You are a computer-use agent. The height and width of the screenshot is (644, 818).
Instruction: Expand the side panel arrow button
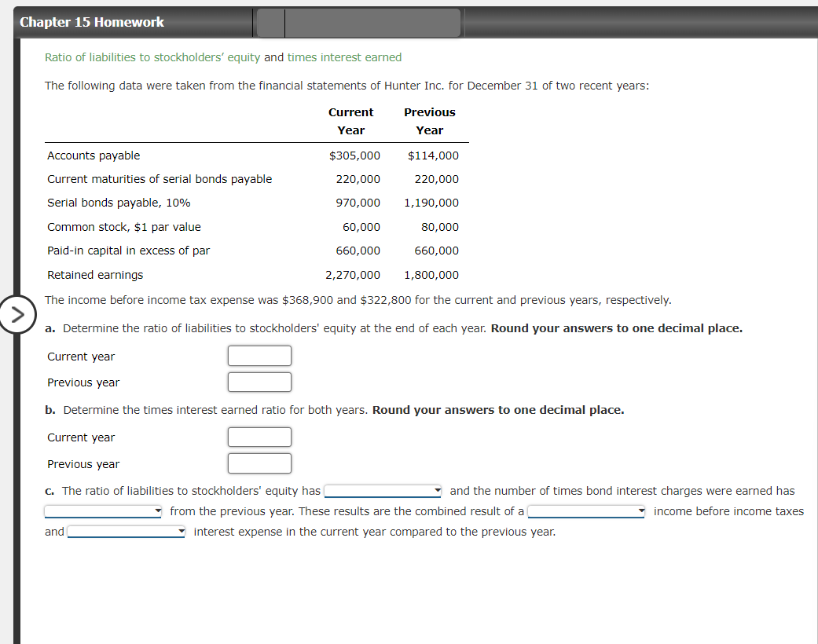point(17,314)
